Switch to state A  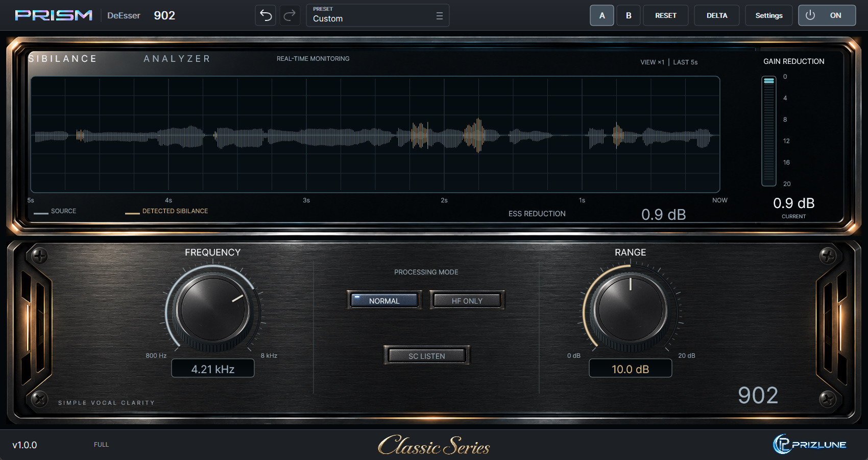tap(602, 15)
